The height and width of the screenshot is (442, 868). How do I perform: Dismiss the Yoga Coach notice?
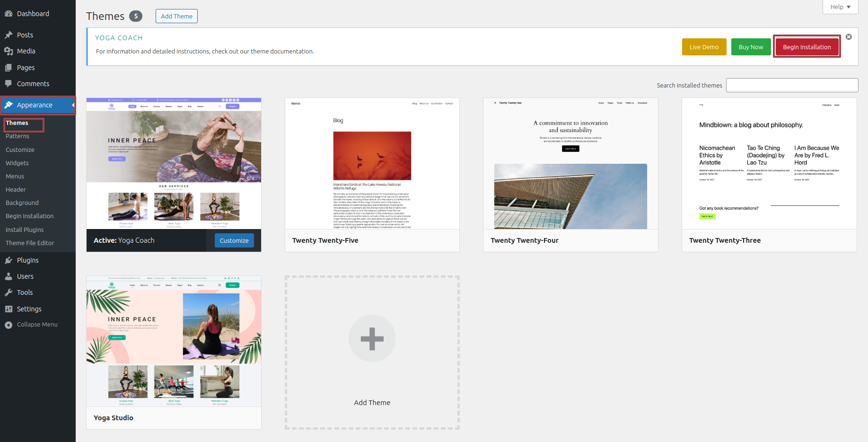point(849,37)
